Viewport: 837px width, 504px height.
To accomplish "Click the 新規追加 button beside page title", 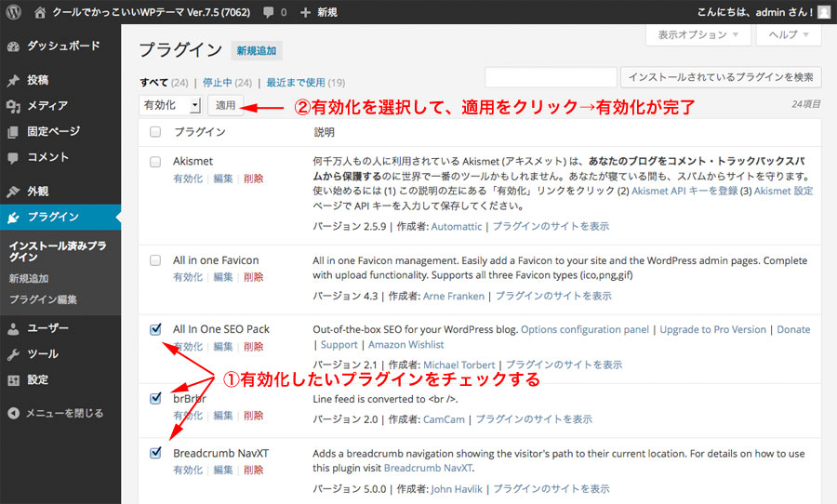I will pos(257,51).
